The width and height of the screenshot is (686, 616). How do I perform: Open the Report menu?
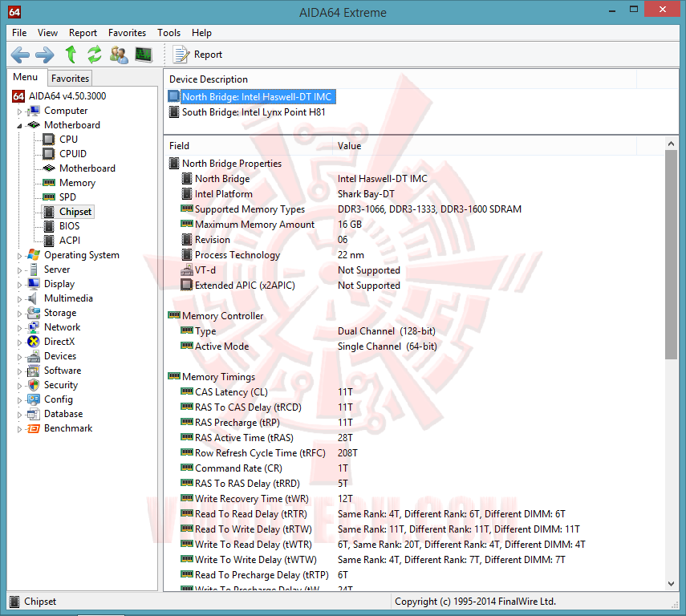[x=83, y=33]
